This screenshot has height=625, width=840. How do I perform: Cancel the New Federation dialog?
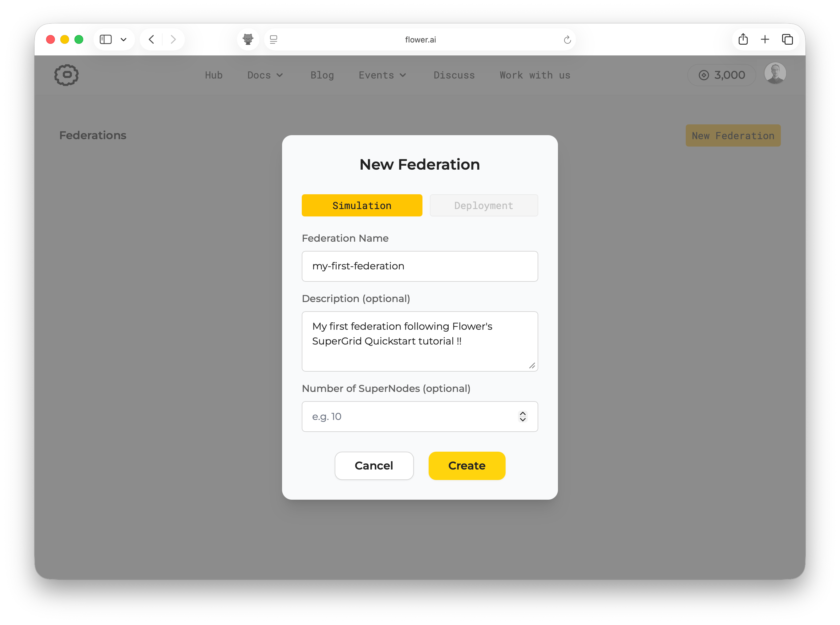[x=374, y=466]
